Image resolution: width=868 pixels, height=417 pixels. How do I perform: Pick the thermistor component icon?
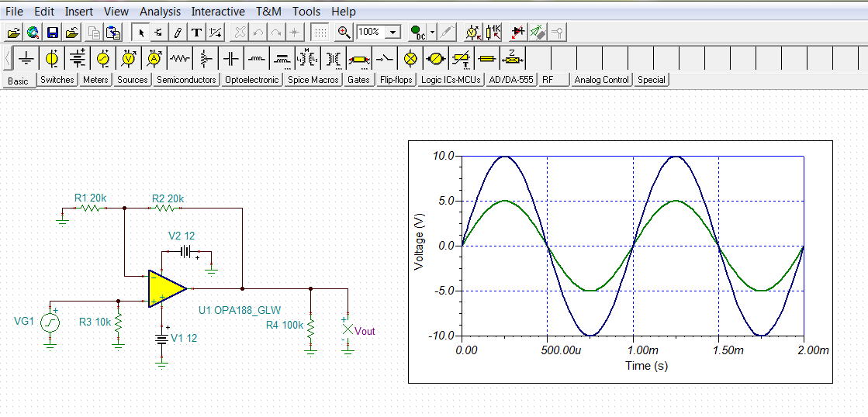pyautogui.click(x=462, y=58)
